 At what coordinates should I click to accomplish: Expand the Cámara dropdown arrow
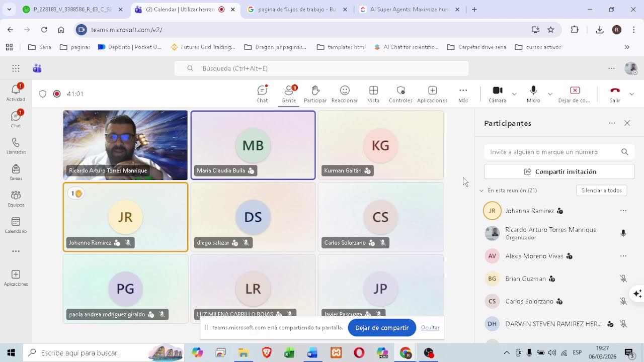(x=514, y=94)
